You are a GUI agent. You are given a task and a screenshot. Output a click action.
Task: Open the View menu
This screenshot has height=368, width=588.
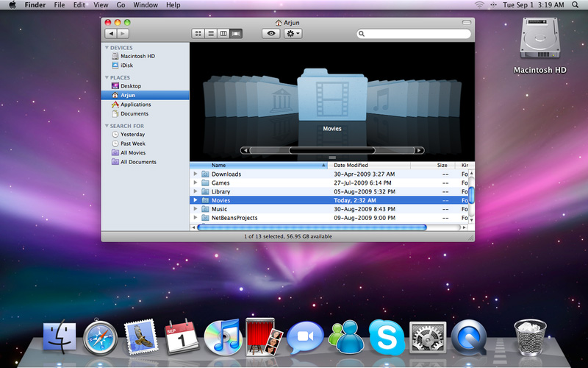pos(101,5)
